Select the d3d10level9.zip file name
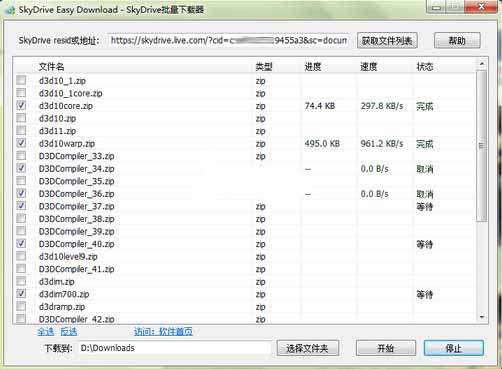The width and height of the screenshot is (502, 369). click(68, 257)
